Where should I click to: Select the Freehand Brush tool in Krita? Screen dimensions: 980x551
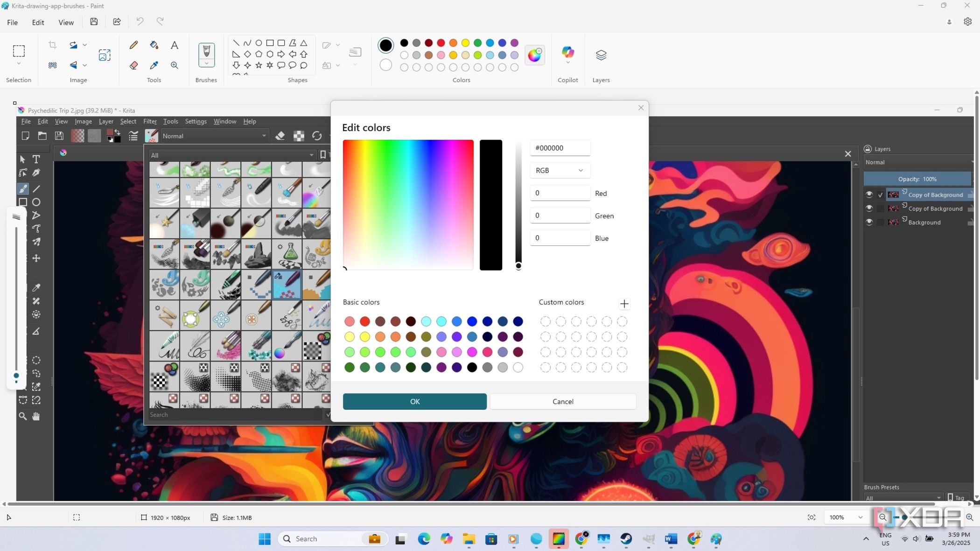point(22,188)
